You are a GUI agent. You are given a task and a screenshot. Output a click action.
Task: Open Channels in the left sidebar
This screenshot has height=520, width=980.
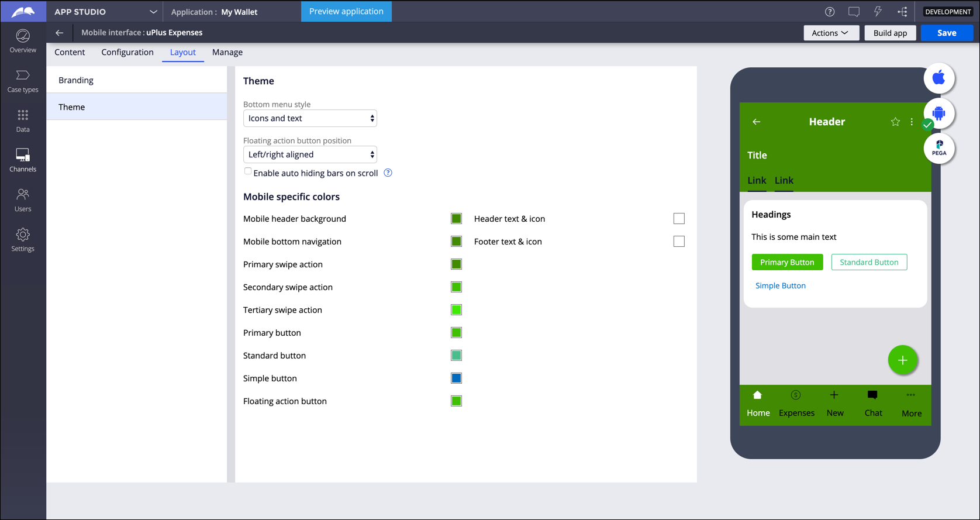click(x=23, y=160)
